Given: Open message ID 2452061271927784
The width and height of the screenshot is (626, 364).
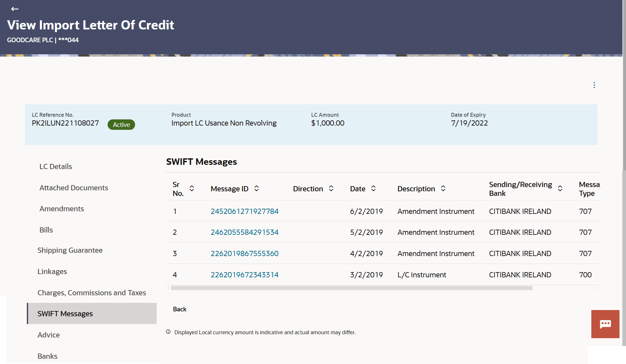Looking at the screenshot, I should (244, 211).
